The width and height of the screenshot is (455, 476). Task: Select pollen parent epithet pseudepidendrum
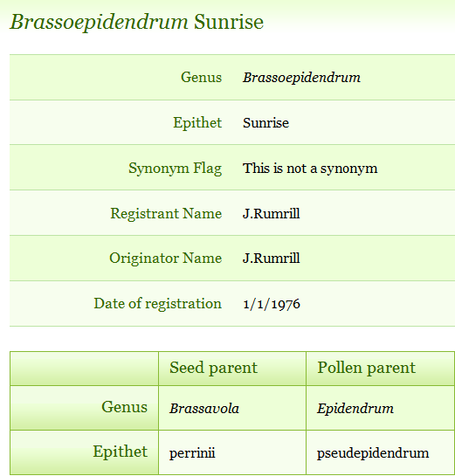click(373, 453)
